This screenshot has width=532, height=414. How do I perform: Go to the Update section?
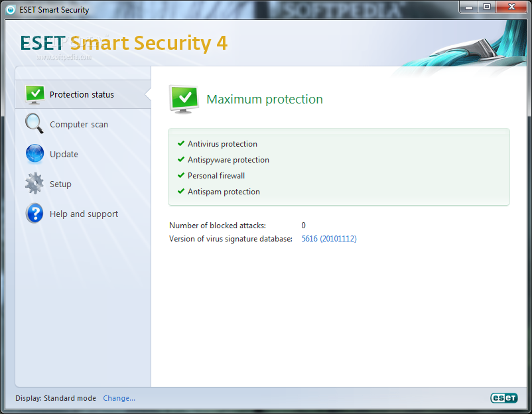[83, 154]
